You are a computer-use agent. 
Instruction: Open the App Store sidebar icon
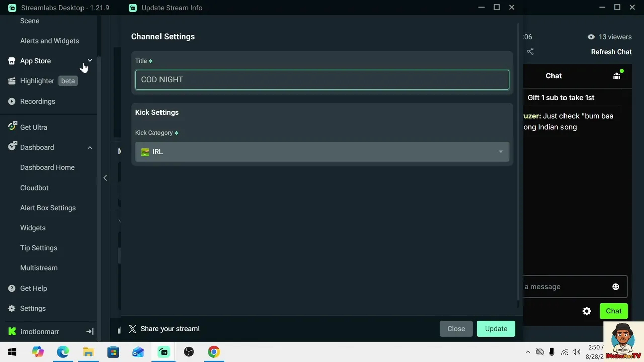(x=12, y=61)
